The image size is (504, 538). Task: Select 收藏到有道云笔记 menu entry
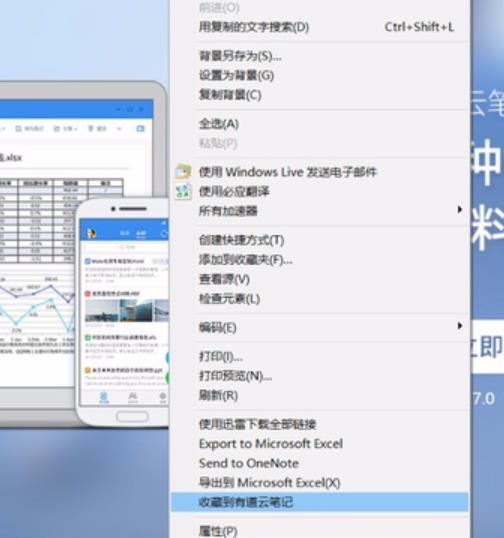320,502
